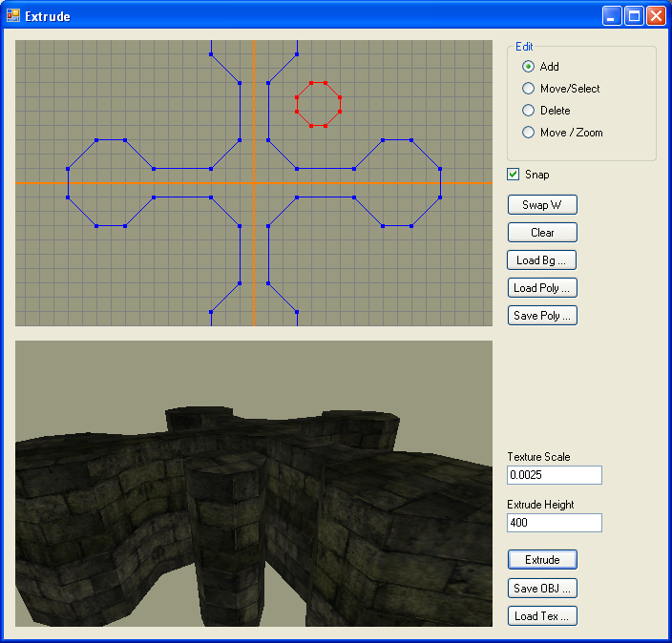672x643 pixels.
Task: Focus the Texture Scale field
Action: click(x=554, y=475)
